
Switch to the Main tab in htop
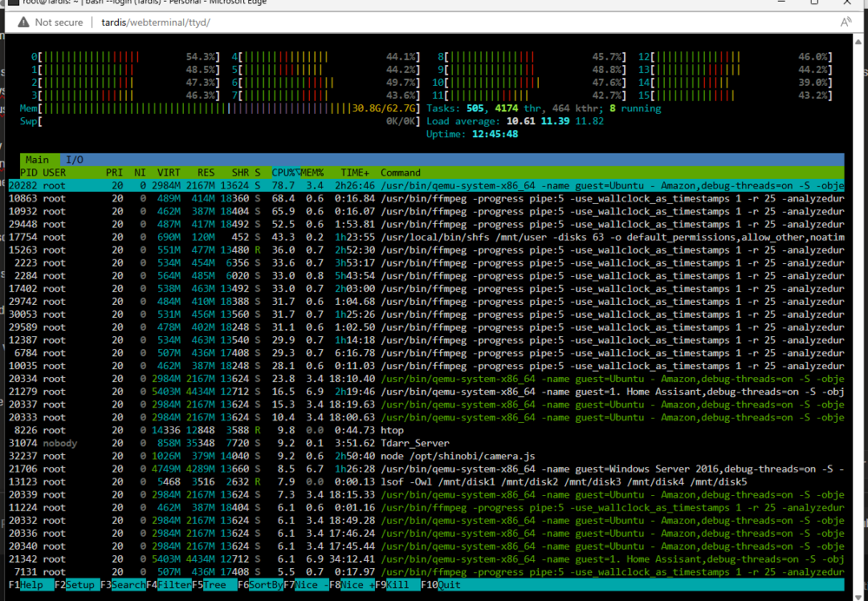coord(37,160)
